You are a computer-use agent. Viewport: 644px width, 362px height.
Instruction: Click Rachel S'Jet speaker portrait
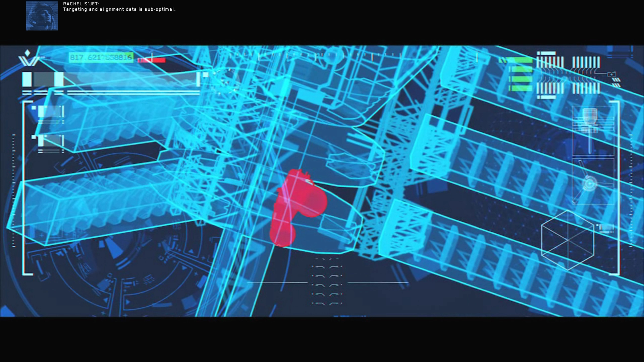click(x=42, y=16)
